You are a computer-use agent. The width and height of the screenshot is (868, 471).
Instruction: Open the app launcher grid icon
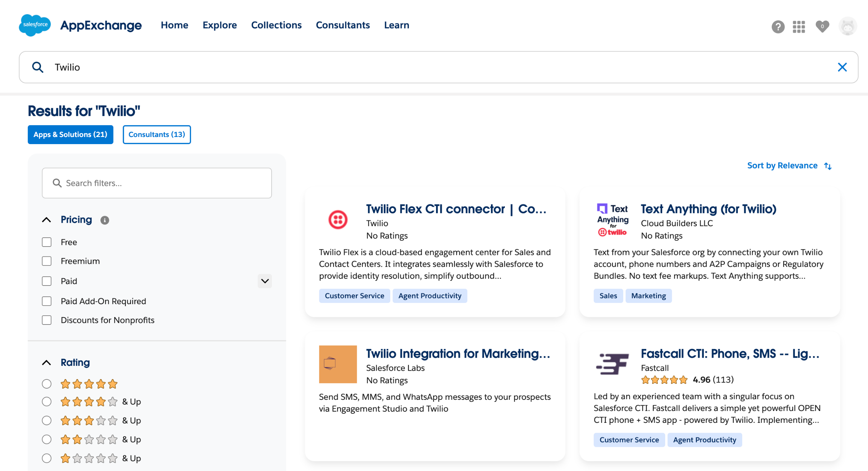pyautogui.click(x=798, y=26)
